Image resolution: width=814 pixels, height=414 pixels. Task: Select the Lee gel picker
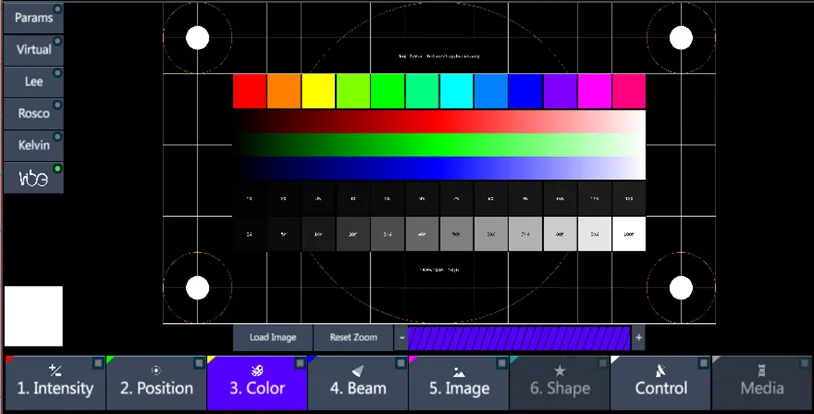pyautogui.click(x=34, y=82)
